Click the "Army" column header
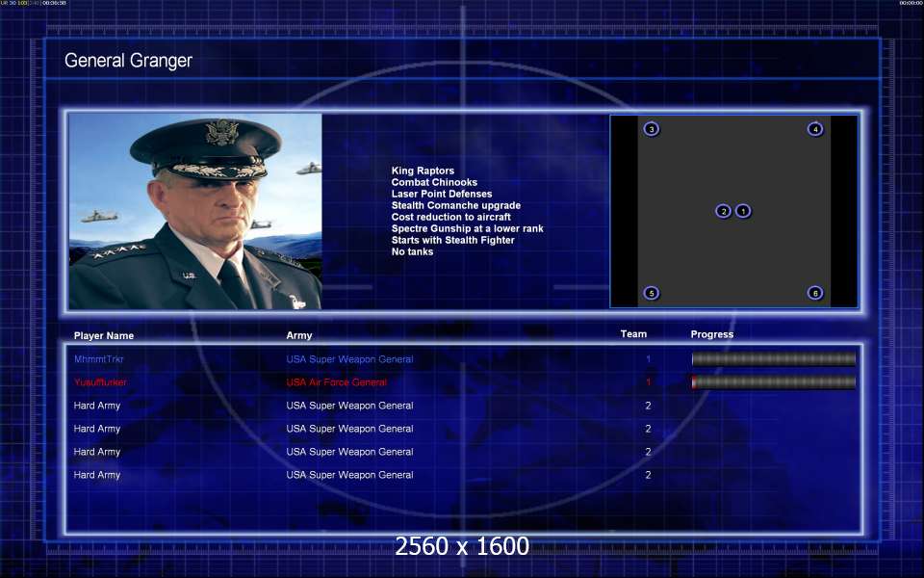The image size is (924, 578). coord(299,335)
